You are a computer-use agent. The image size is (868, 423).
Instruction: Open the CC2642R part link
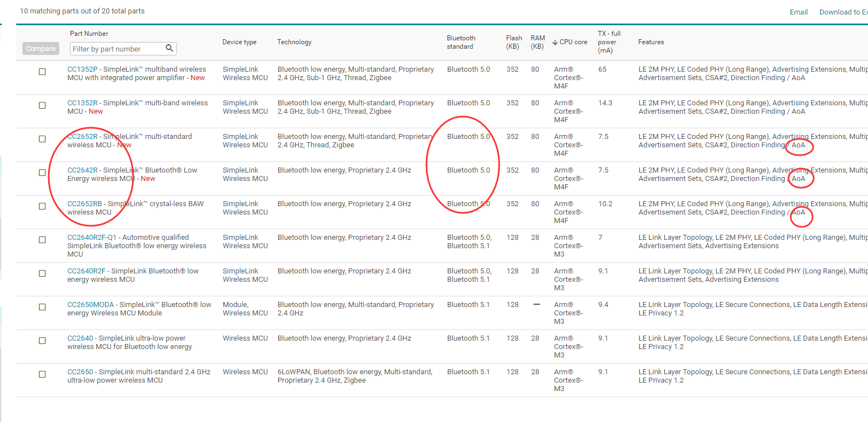(82, 170)
